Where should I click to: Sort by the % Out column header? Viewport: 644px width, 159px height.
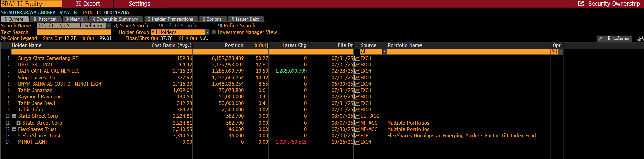(261, 45)
